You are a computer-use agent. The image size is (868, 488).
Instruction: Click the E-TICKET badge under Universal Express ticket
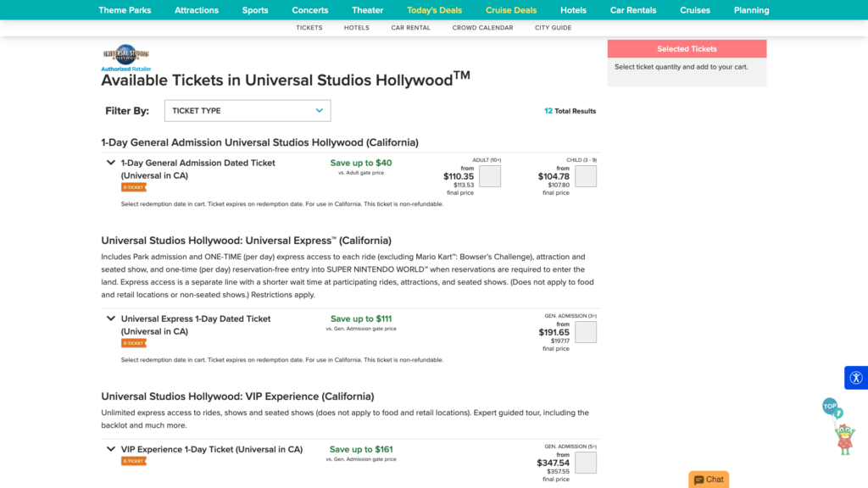(133, 344)
